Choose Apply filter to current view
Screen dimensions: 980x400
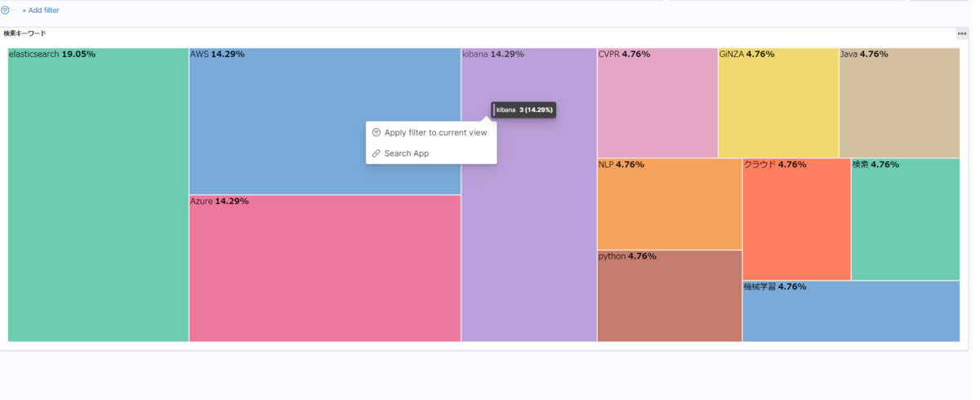[x=431, y=132]
